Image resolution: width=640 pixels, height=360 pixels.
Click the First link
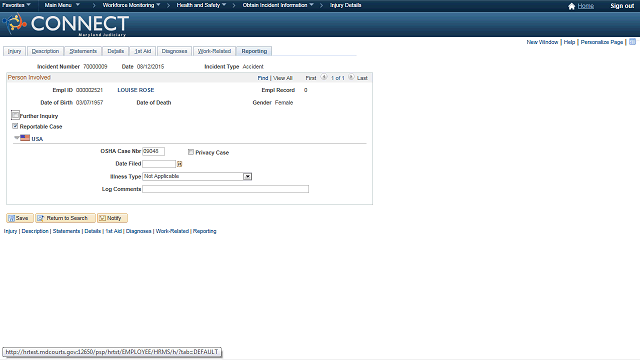(x=311, y=78)
